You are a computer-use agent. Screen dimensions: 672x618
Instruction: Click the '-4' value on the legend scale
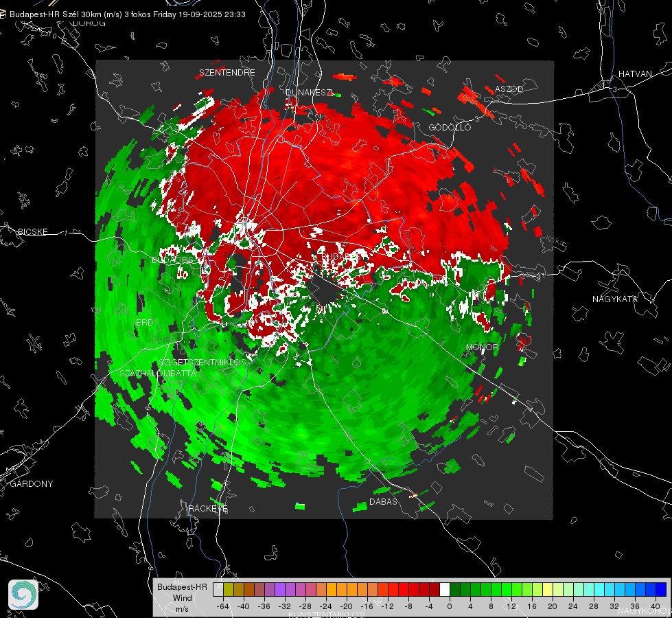pyautogui.click(x=429, y=606)
